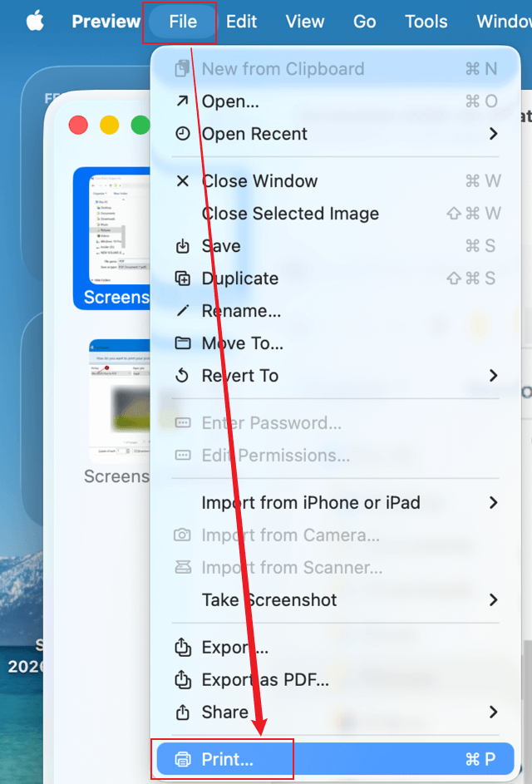Screen dimensions: 532x784
Task: Select Import from Camera... entry
Action: coord(336,535)
